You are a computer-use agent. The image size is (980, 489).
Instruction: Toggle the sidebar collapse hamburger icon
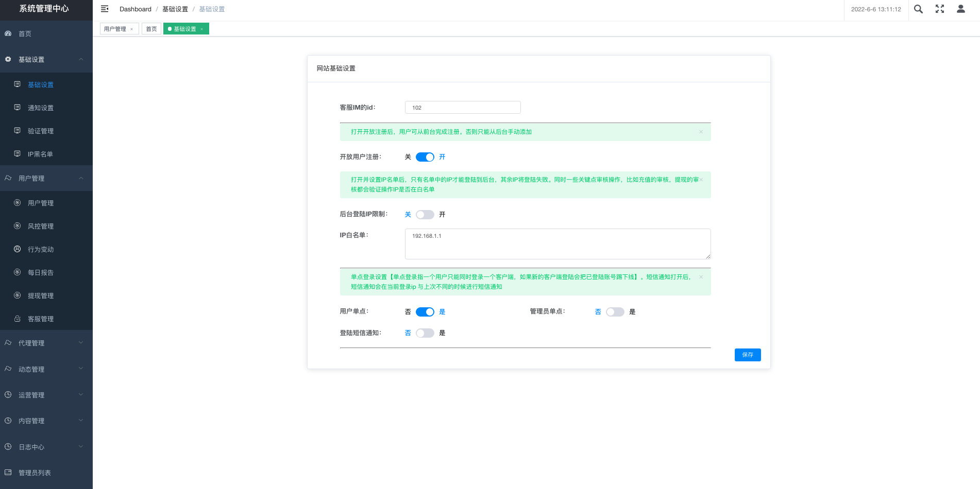(x=105, y=9)
